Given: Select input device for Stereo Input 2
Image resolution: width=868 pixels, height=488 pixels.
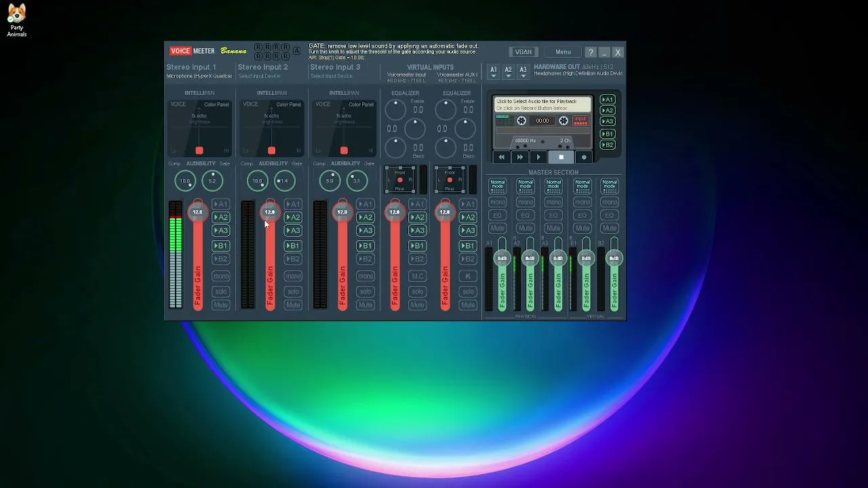Looking at the screenshot, I should (259, 77).
